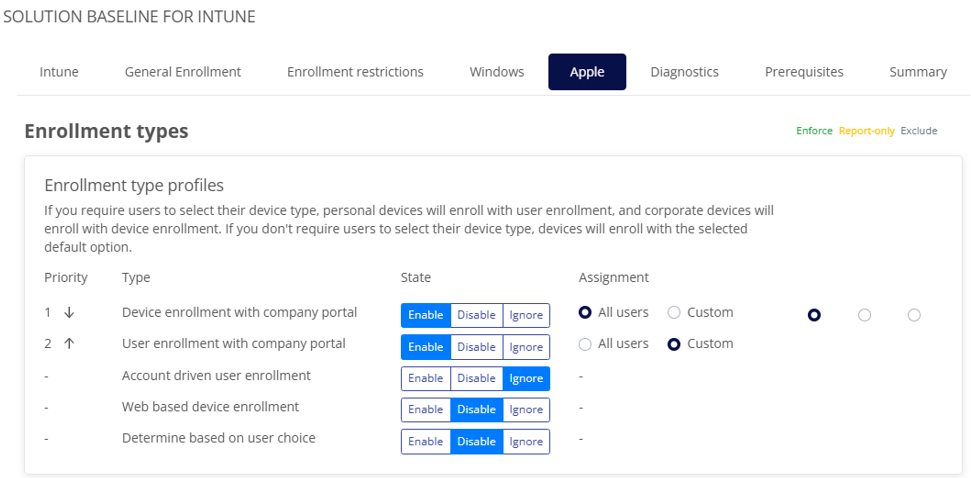Move Device enrollment priority down with arrow
This screenshot has width=971, height=478.
point(69,313)
